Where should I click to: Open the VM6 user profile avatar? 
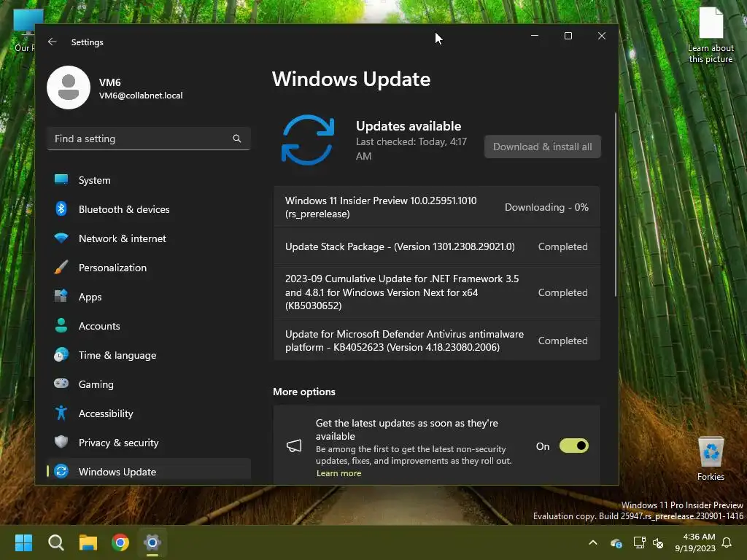point(69,87)
